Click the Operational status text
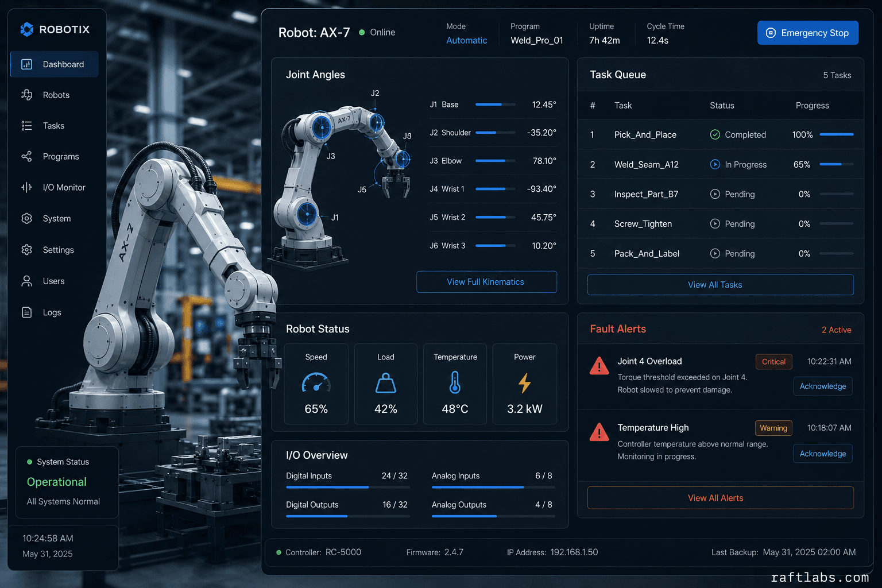882x588 pixels. [57, 482]
